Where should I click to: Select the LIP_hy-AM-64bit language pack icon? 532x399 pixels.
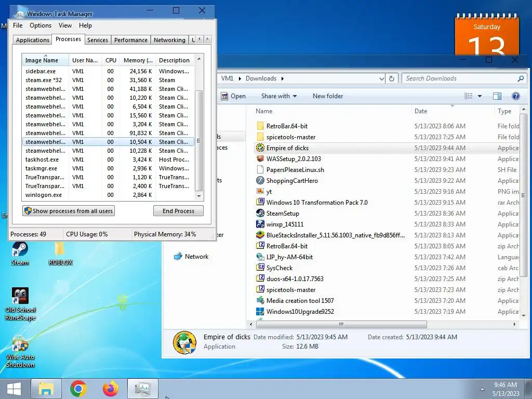tap(260, 257)
